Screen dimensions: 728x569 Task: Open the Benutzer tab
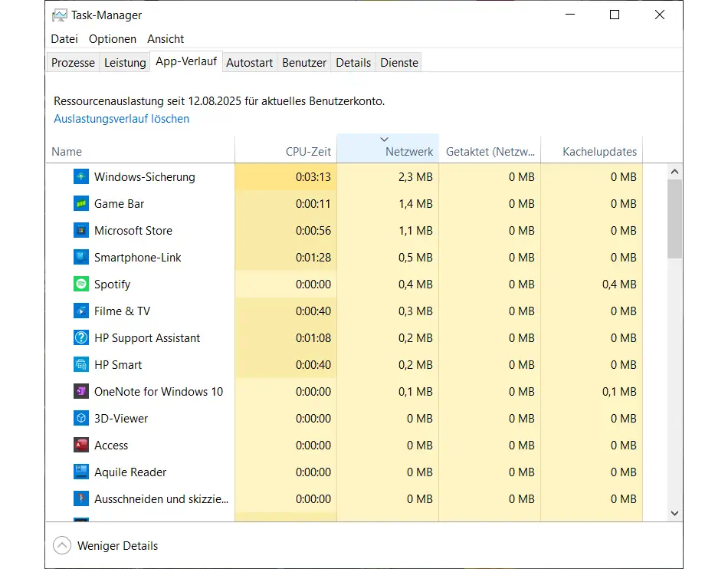pos(304,63)
